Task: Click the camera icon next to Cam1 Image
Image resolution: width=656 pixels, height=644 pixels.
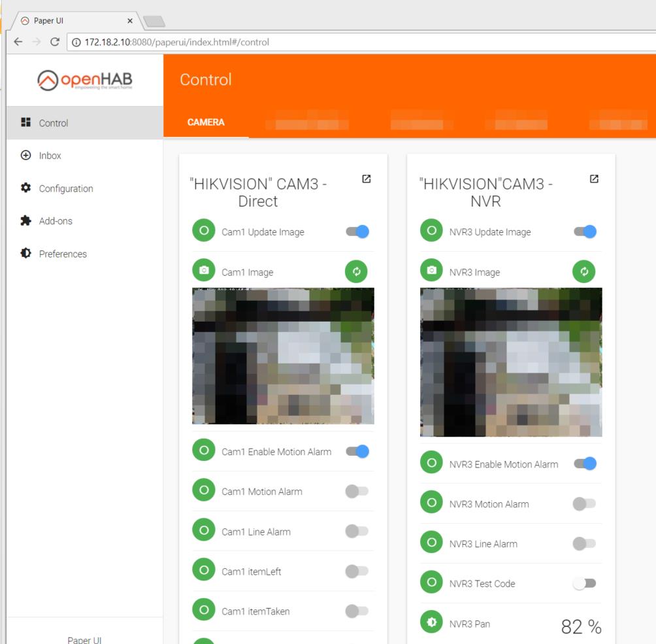Action: (x=203, y=271)
